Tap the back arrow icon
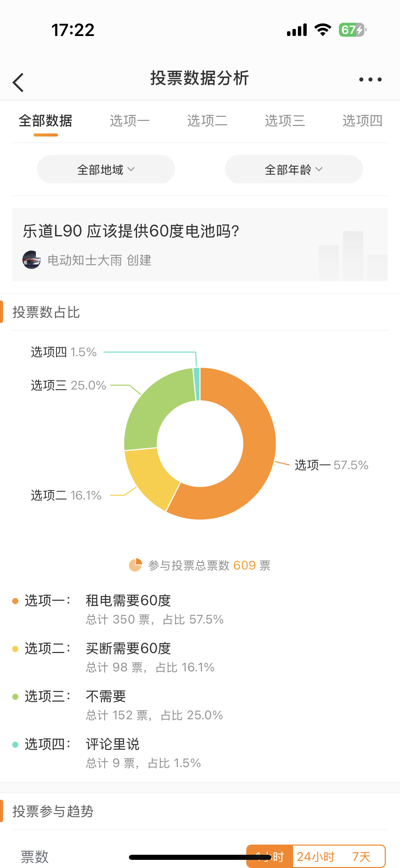This screenshot has width=400, height=868. coord(18,83)
